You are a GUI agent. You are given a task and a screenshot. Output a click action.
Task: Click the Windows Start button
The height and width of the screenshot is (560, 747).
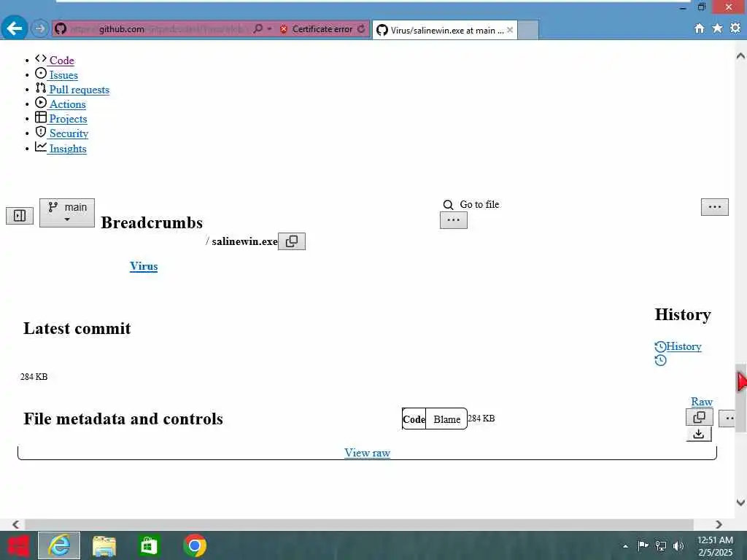[18, 545]
